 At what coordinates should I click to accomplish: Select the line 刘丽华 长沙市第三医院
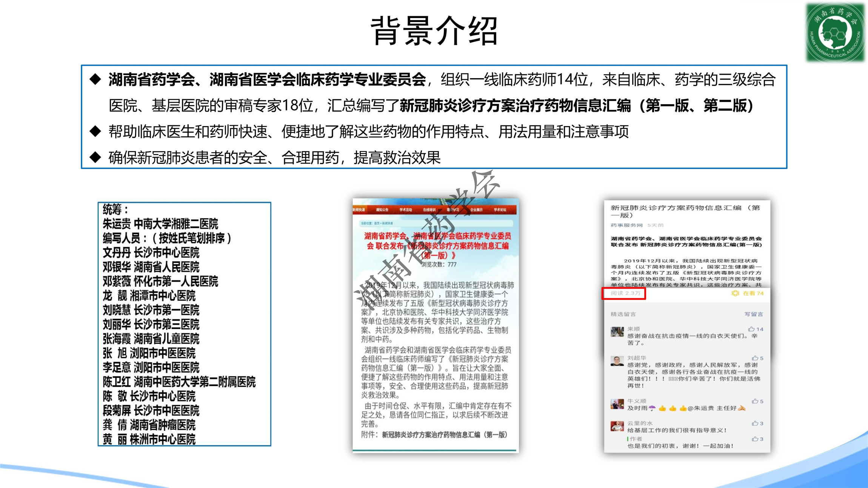pyautogui.click(x=151, y=324)
